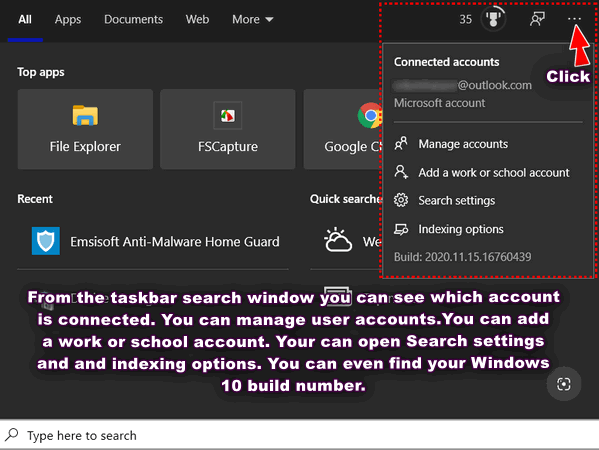Launch File Explorer from Top apps
The image size is (599, 450).
point(85,129)
